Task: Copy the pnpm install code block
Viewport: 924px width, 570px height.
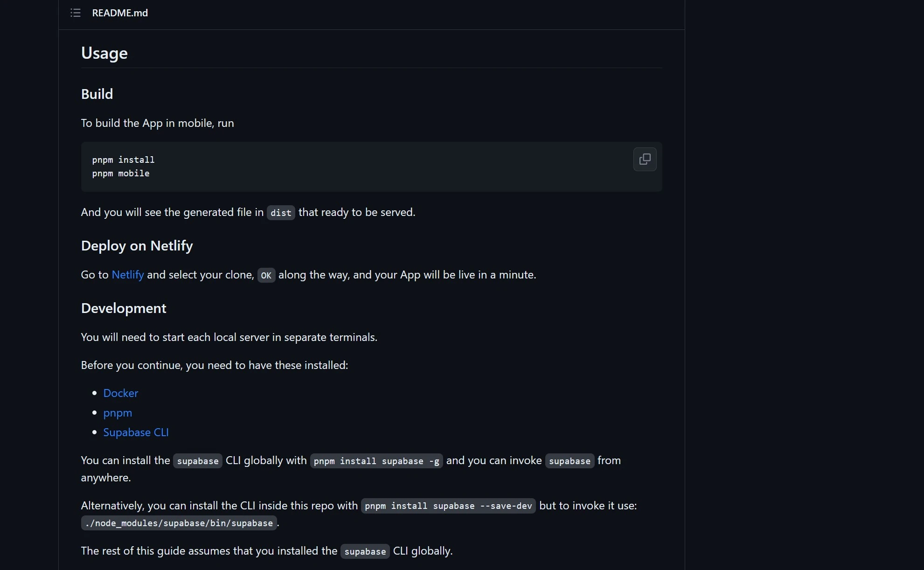Action: coord(645,160)
